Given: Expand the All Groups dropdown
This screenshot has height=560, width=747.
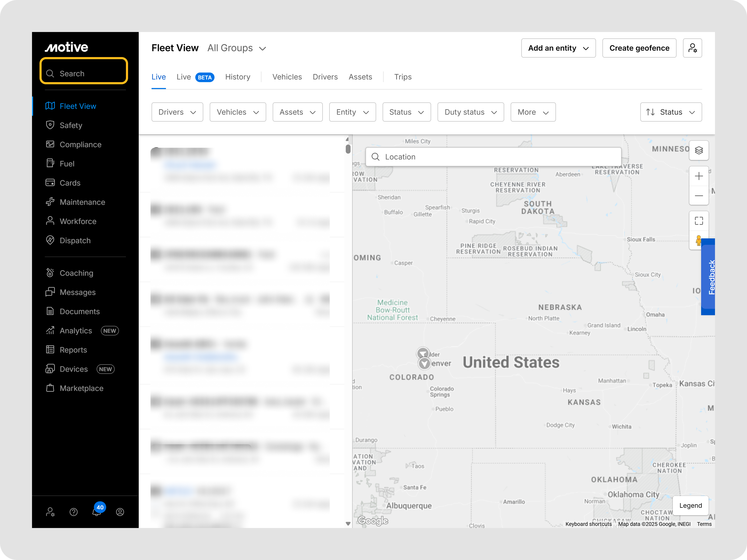Looking at the screenshot, I should (237, 48).
